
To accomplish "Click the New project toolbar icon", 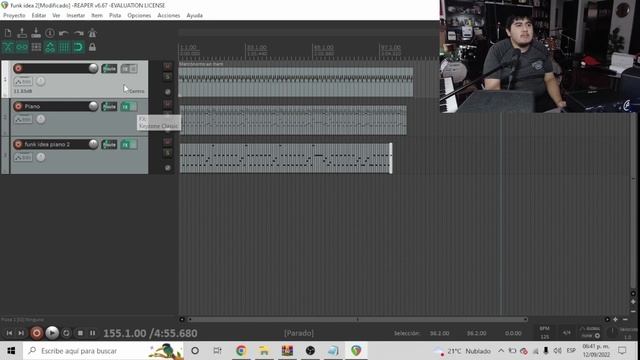I will (x=8, y=33).
